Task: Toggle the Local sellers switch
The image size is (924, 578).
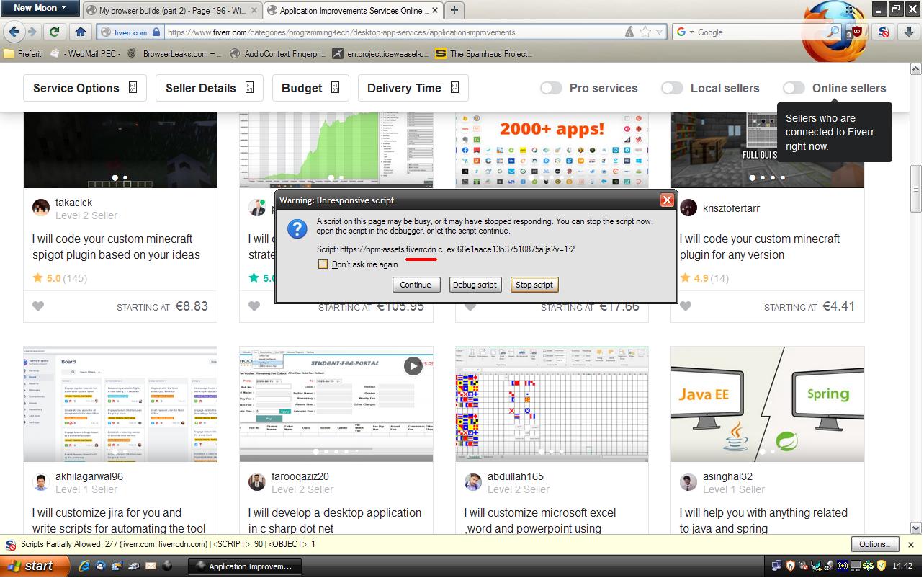Action: tap(672, 88)
